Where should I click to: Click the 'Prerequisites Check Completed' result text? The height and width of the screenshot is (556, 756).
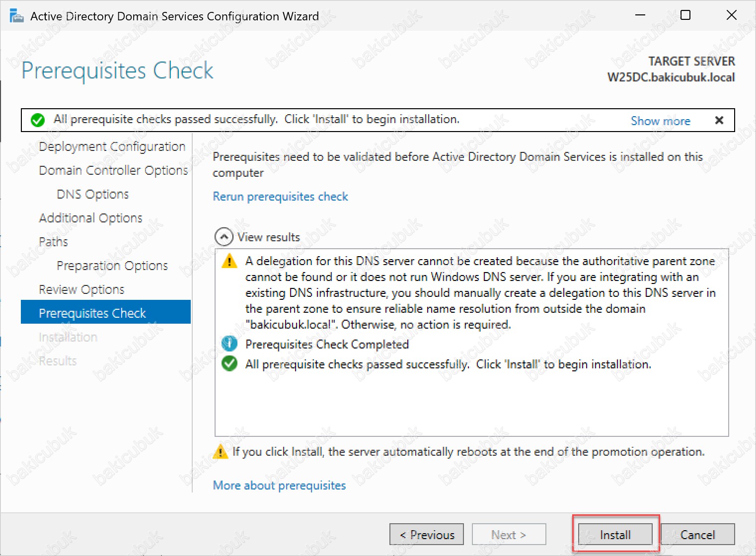[327, 344]
